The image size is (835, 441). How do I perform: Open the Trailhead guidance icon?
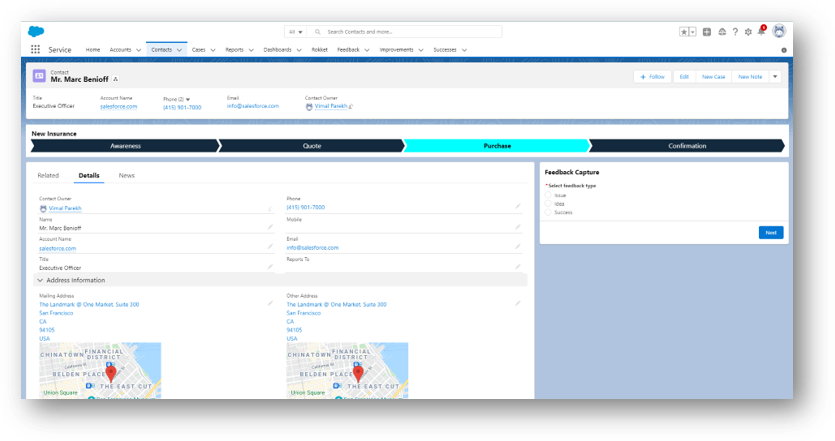pos(722,32)
